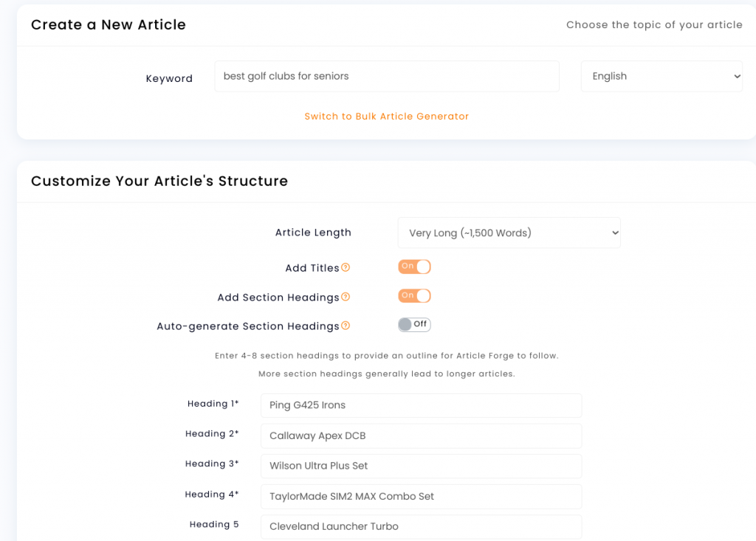Screen dimensions: 756x541
Task: Edit Heading 2 field Callaway Apex DCB
Action: 421,436
